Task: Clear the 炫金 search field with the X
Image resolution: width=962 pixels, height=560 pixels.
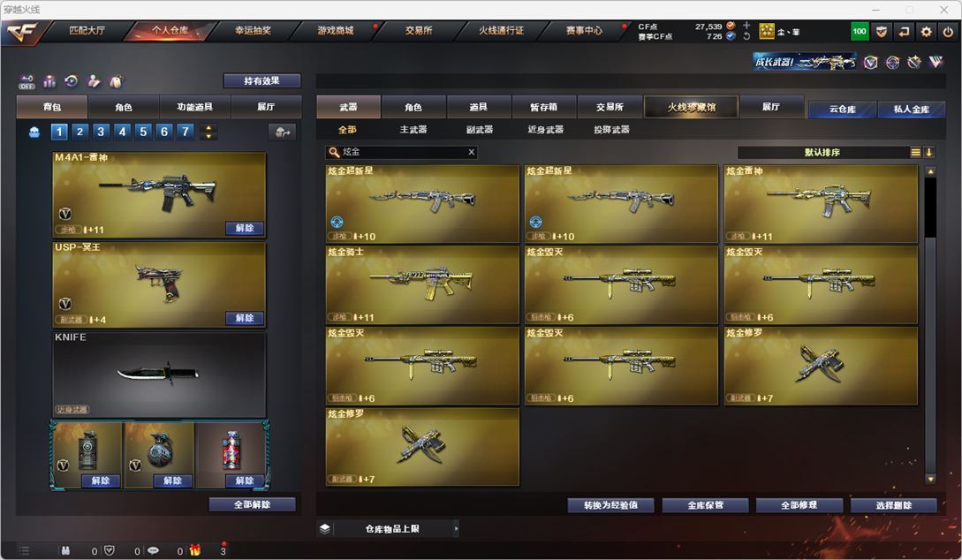Action: pyautogui.click(x=471, y=152)
